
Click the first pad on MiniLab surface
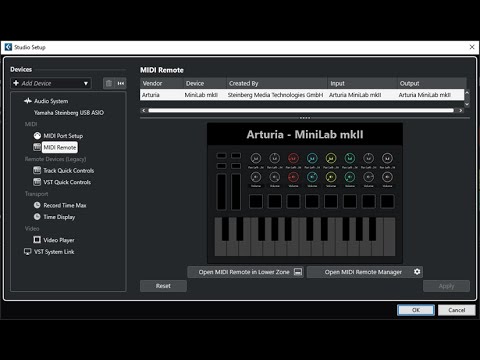(256, 201)
